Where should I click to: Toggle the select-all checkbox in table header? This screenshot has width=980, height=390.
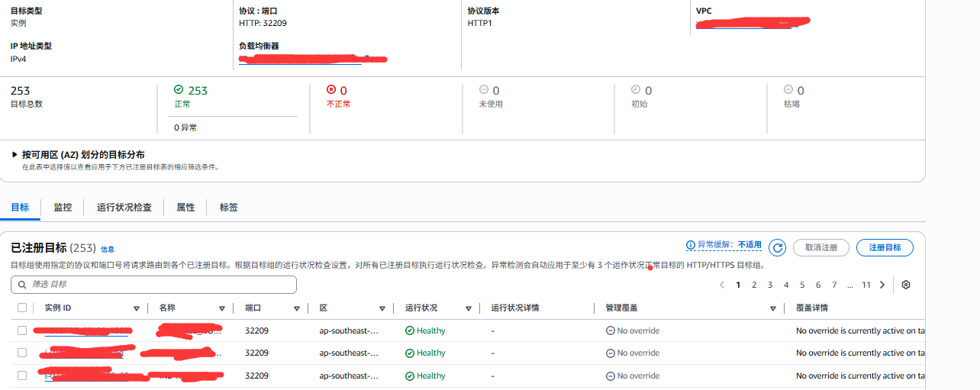(x=22, y=308)
